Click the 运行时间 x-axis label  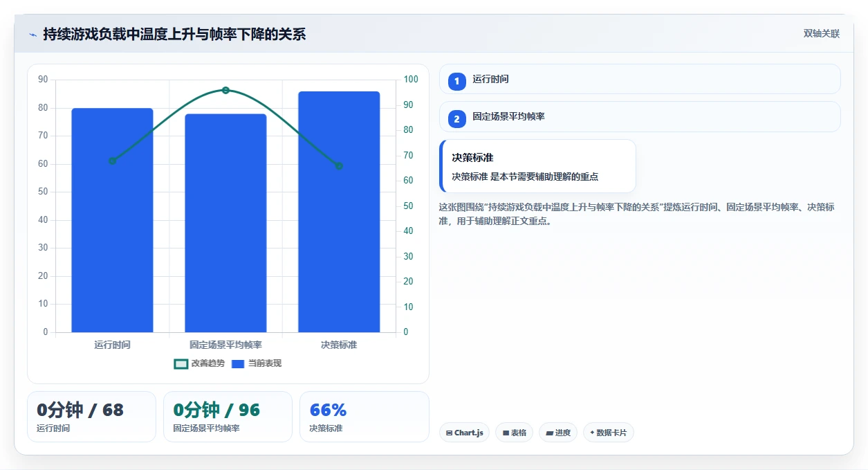(112, 345)
